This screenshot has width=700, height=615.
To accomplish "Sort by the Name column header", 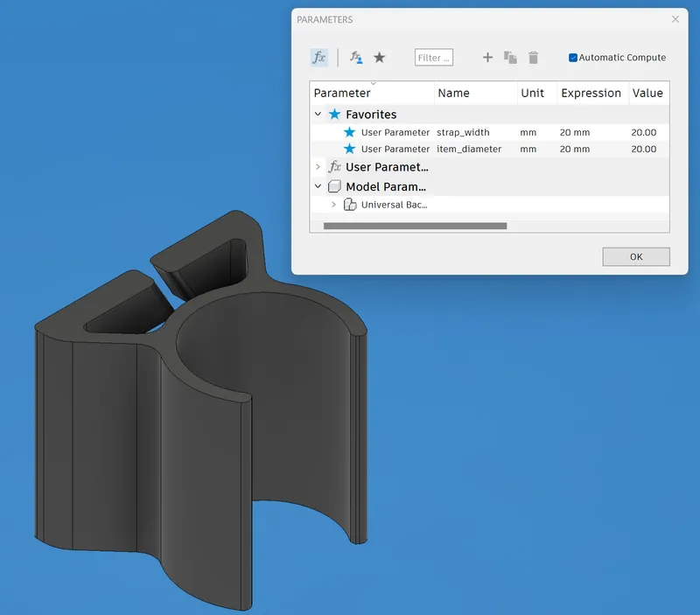I will (453, 93).
